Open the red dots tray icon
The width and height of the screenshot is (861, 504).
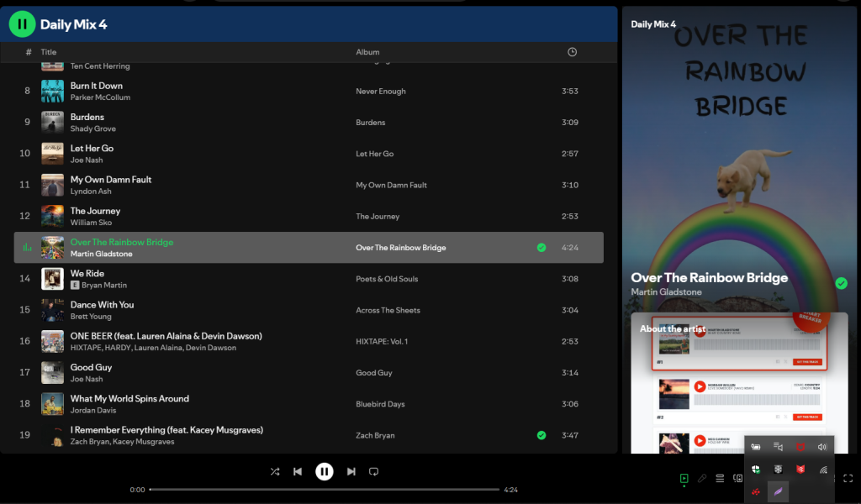[756, 492]
